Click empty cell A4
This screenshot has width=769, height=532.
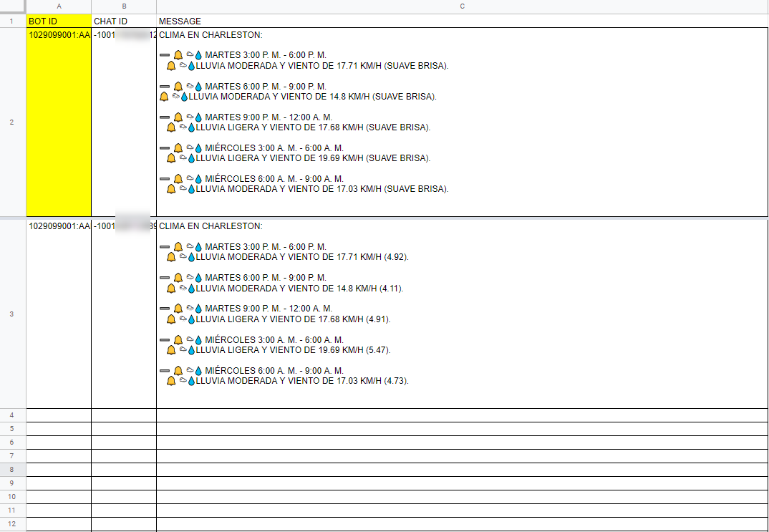click(x=59, y=415)
